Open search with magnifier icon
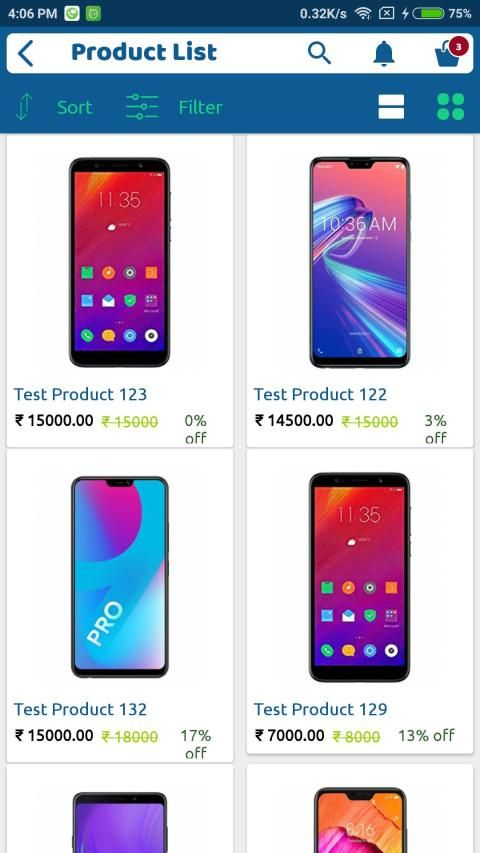The width and height of the screenshot is (480, 853). 319,53
